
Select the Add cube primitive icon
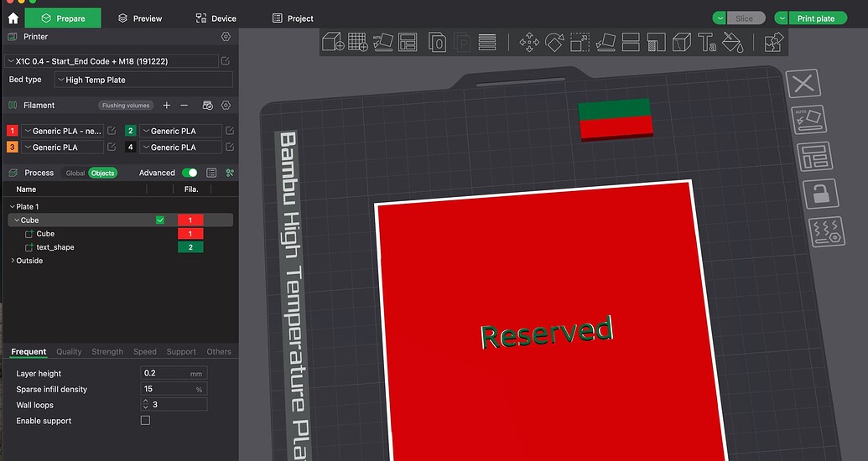click(333, 42)
